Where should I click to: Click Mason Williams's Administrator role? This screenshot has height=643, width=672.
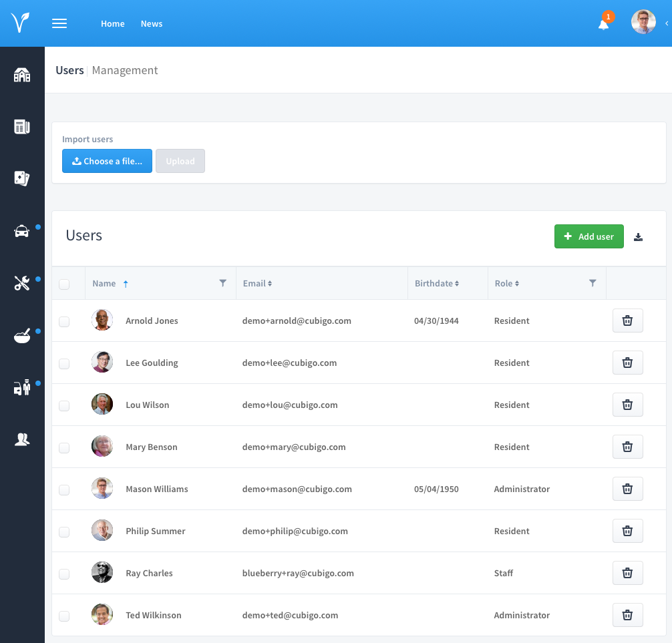pos(522,489)
